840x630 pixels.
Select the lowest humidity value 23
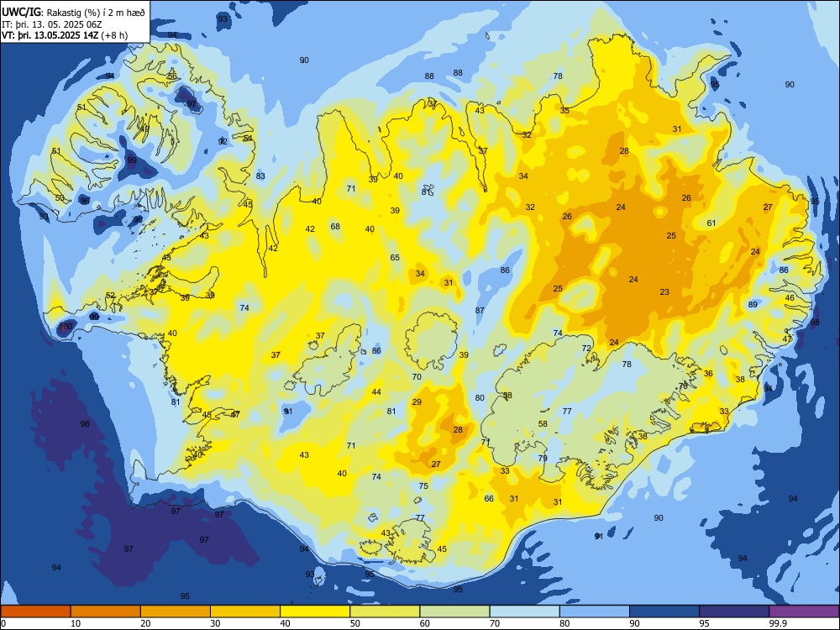click(664, 292)
